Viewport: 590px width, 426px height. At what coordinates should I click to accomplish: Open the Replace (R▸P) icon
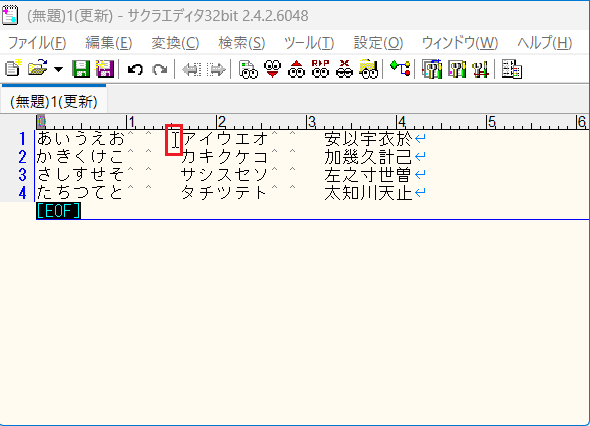tap(320, 69)
